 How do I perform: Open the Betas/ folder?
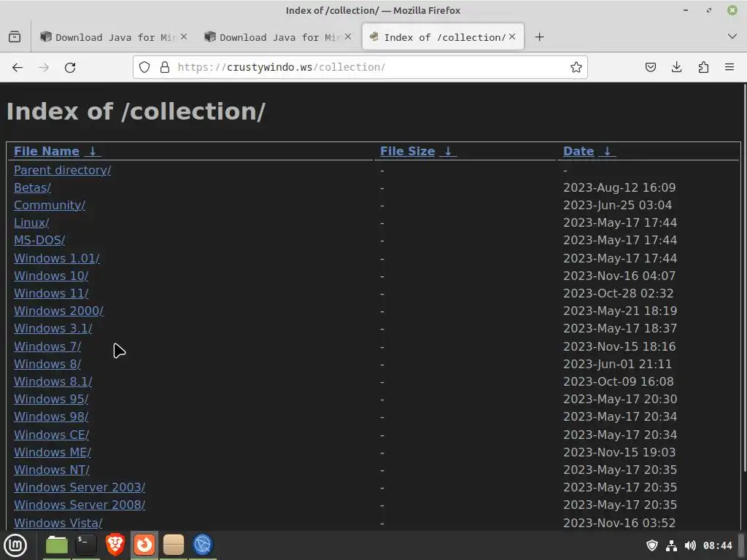[32, 187]
